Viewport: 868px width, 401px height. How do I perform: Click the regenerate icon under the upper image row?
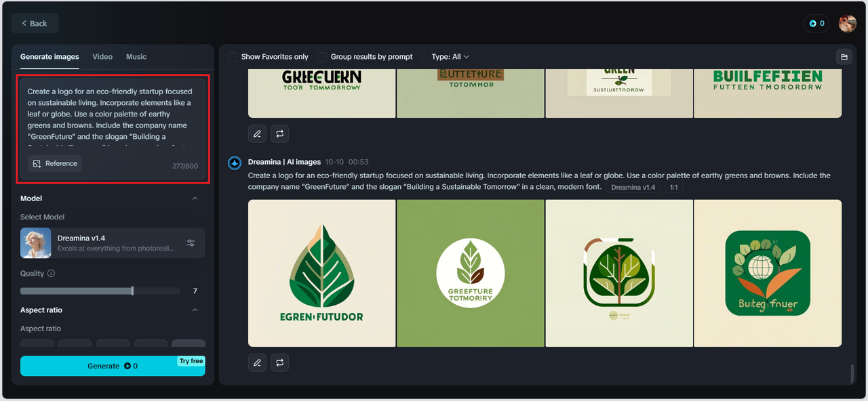pos(280,133)
